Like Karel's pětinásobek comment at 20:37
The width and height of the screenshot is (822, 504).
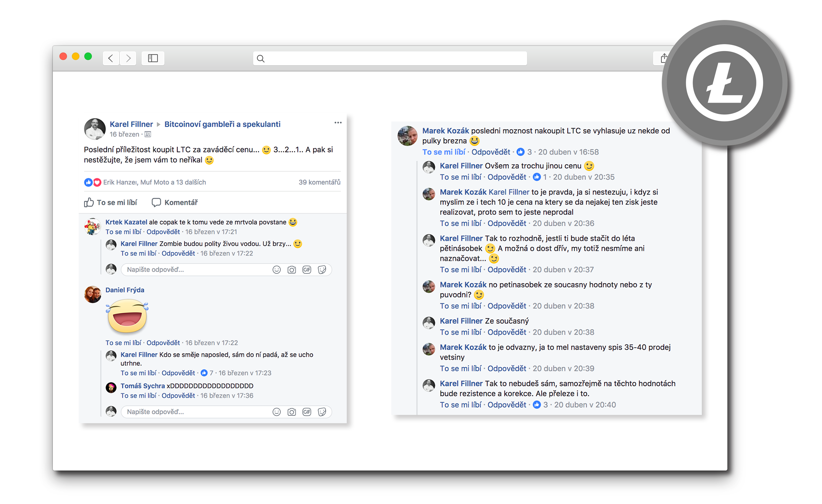[460, 270]
